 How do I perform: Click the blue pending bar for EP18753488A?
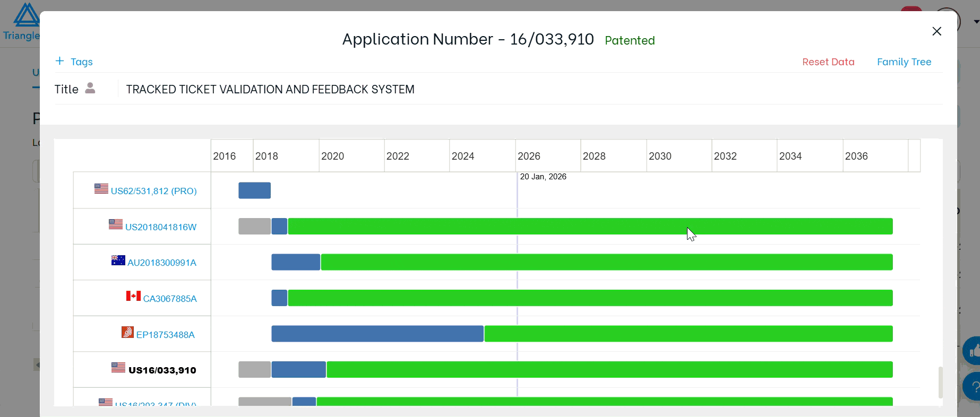click(x=377, y=334)
